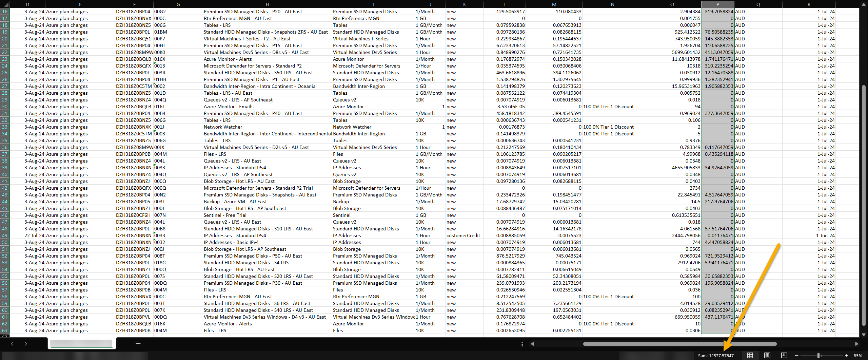Screen dimensions: 868x360
Task: Select row 63 header
Action: point(5,330)
